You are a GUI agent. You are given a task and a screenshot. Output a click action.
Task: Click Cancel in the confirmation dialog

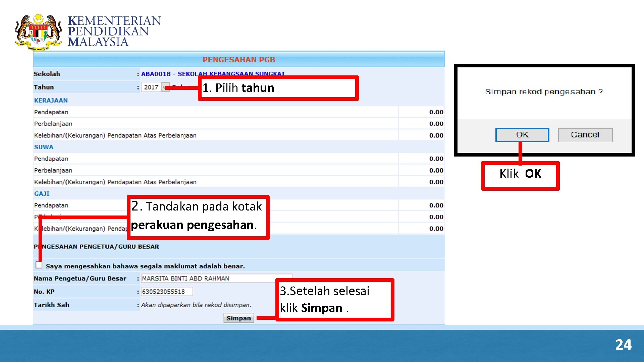pos(585,135)
